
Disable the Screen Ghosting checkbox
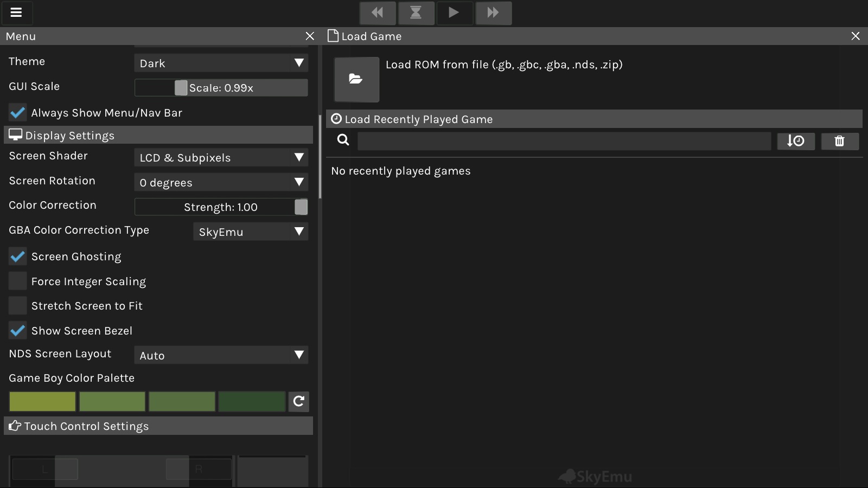pos(17,256)
